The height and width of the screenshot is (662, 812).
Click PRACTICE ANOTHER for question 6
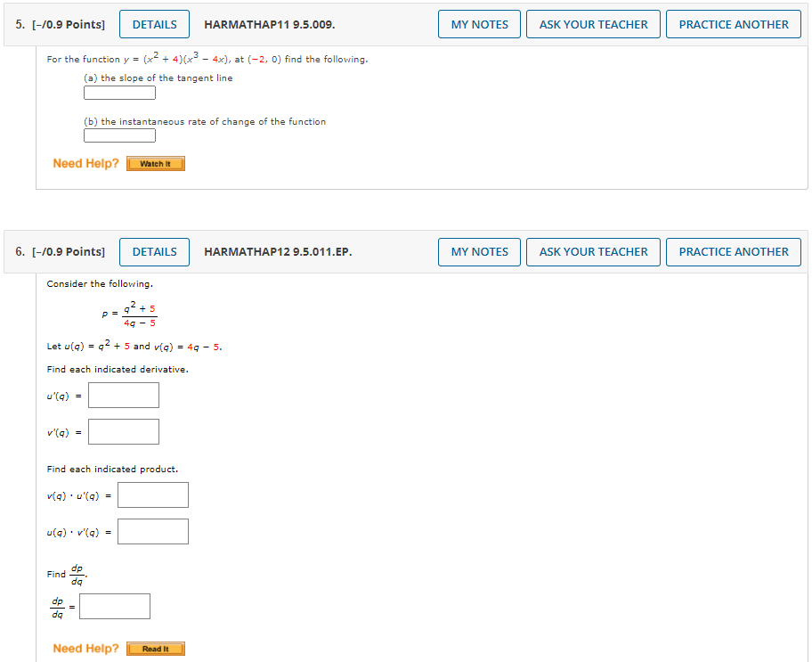733,251
